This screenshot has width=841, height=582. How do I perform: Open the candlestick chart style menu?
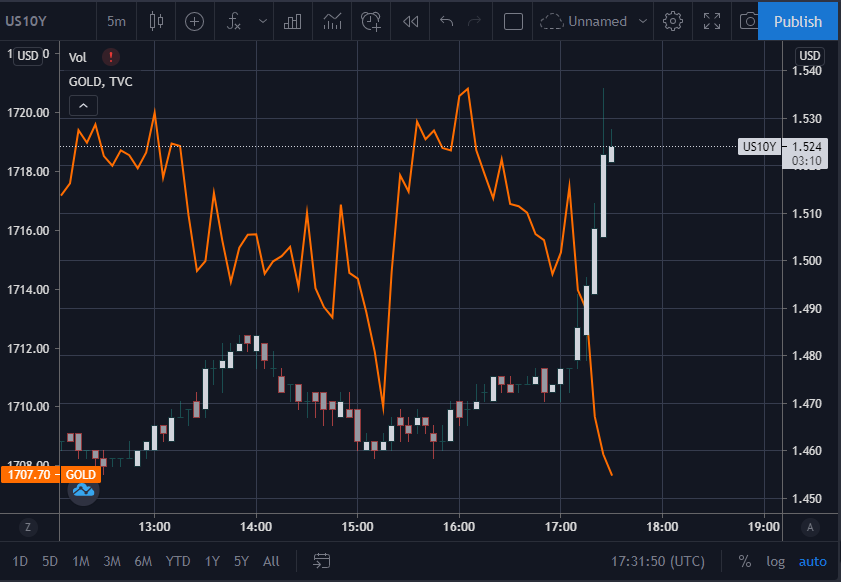click(x=156, y=21)
